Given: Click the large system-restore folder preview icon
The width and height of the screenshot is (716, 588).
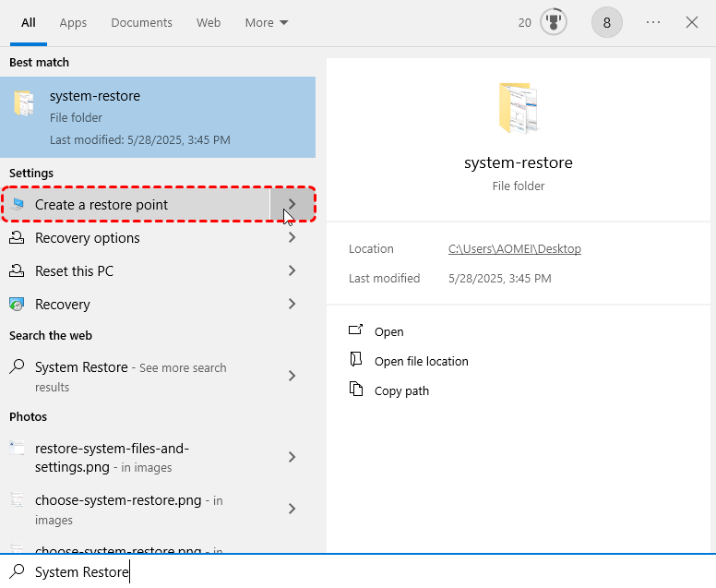Looking at the screenshot, I should [x=519, y=108].
